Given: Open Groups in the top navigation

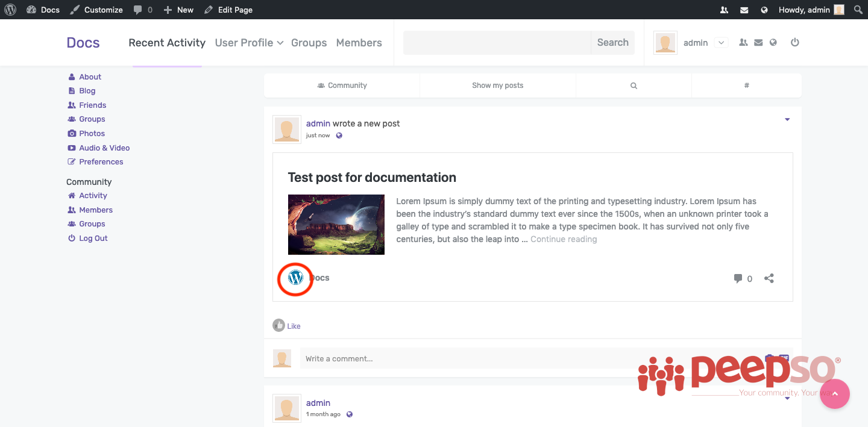Looking at the screenshot, I should coord(309,43).
